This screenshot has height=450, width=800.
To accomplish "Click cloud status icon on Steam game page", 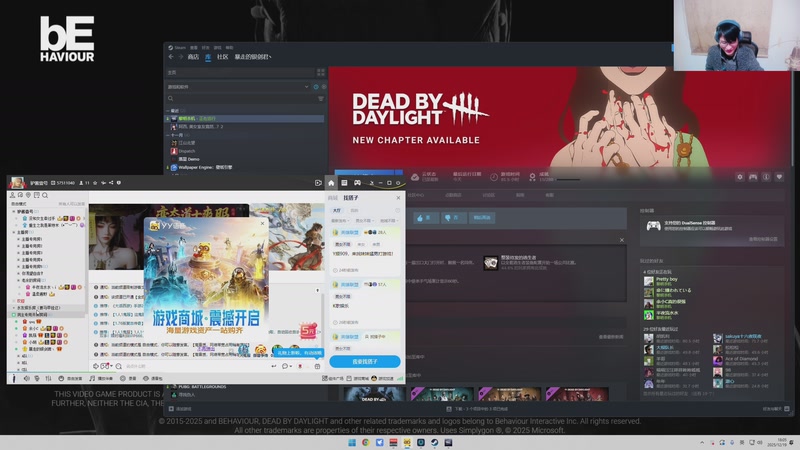I will pos(415,177).
